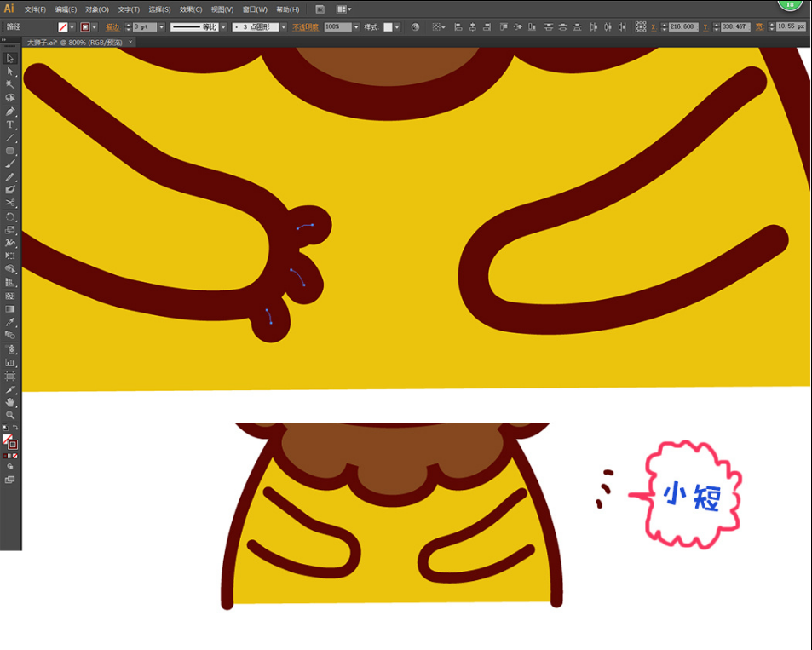The width and height of the screenshot is (812, 650).
Task: Select the Zoom tool in toolbox
Action: click(10, 414)
